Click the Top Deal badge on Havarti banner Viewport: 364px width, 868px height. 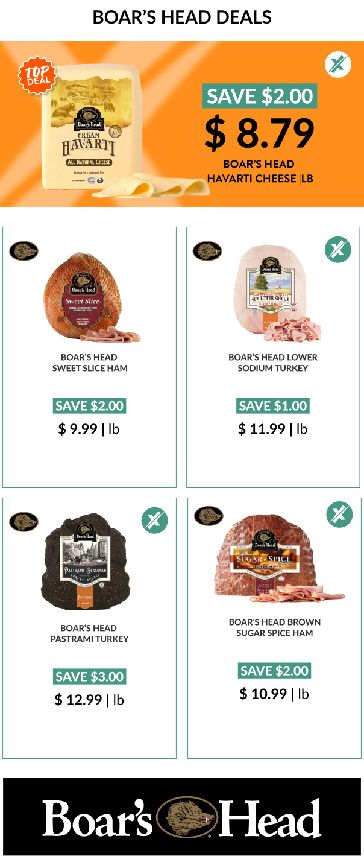(39, 75)
